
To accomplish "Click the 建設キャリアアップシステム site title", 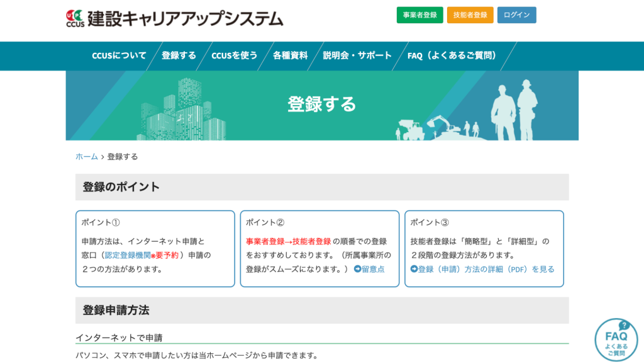I will [186, 19].
